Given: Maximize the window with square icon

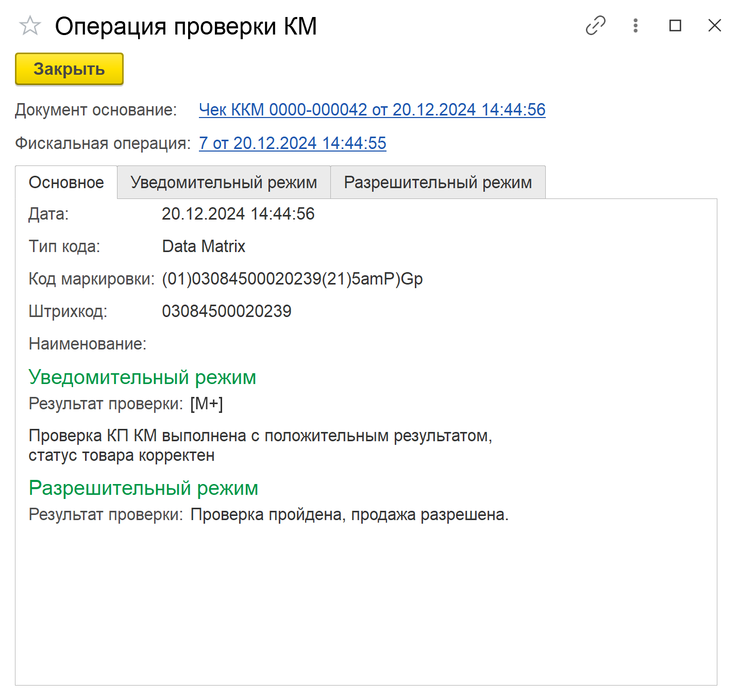Looking at the screenshot, I should [675, 25].
